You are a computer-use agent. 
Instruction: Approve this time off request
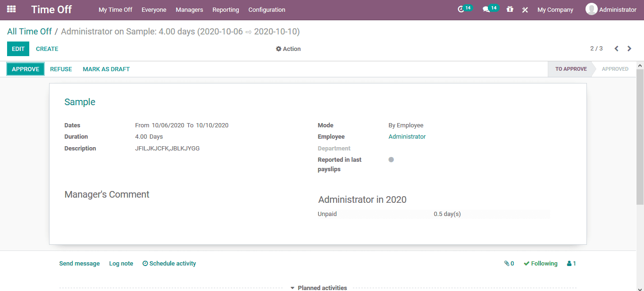click(x=25, y=69)
